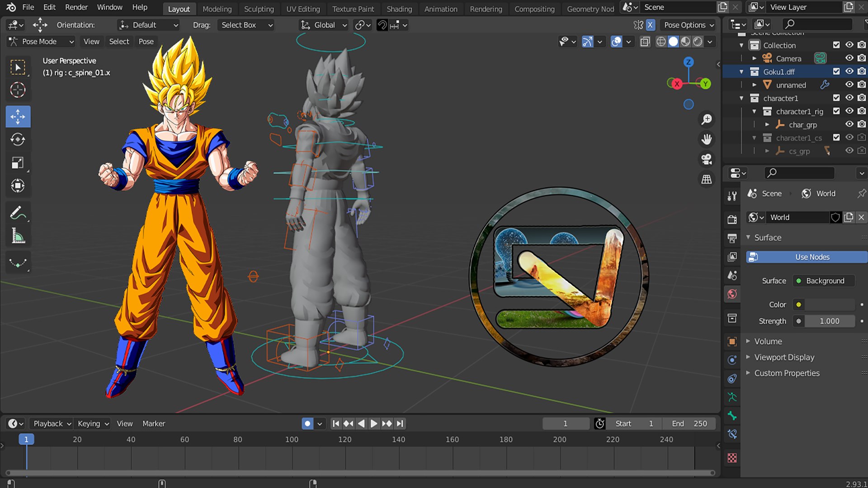The height and width of the screenshot is (488, 868).
Task: Select the Measure tool
Action: point(18,236)
